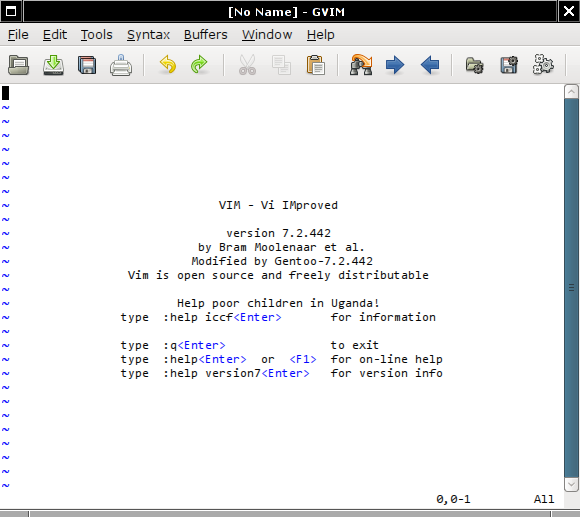Open the Edit menu
The width and height of the screenshot is (580, 517).
point(55,35)
